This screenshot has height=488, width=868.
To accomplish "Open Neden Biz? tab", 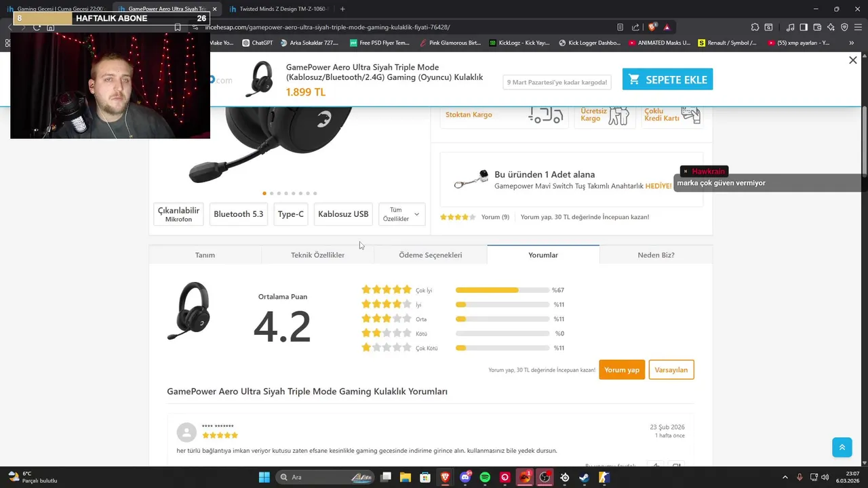I will (x=656, y=255).
